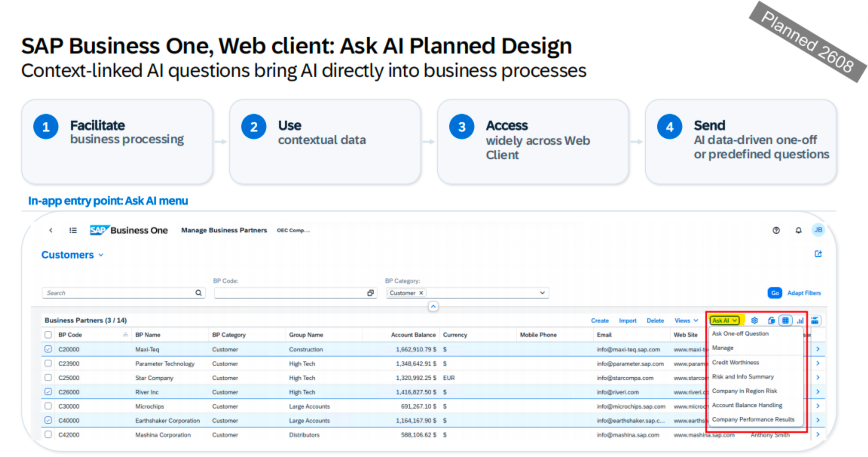Image resolution: width=868 pixels, height=457 pixels.
Task: Open the notifications bell icon
Action: 798,230
